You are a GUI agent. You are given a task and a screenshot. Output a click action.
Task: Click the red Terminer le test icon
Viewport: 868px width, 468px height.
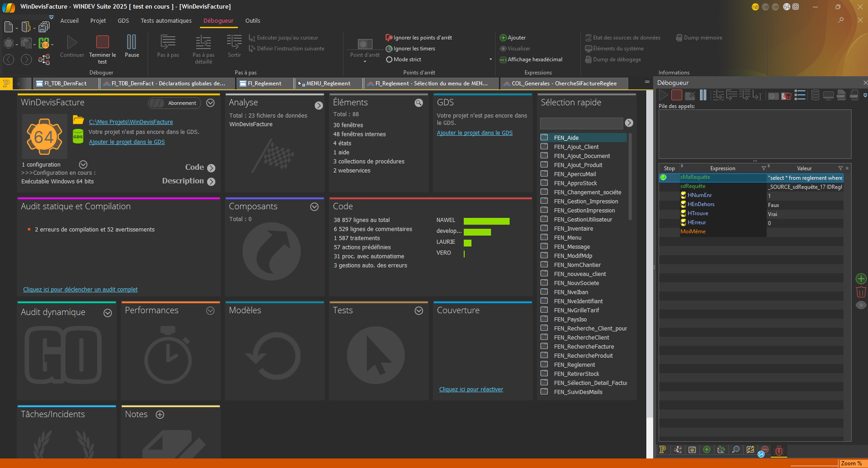tap(103, 42)
